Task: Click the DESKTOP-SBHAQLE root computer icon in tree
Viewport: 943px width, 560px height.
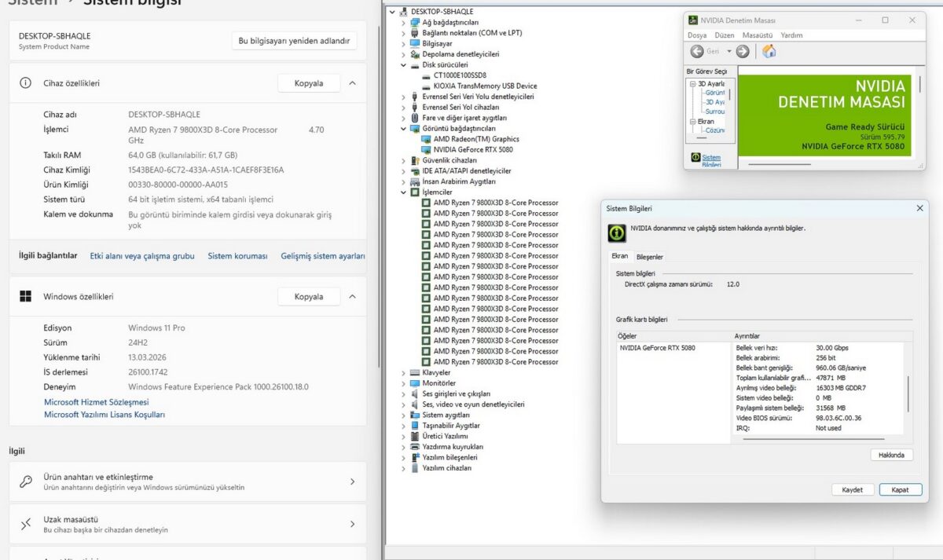Action: [404, 12]
